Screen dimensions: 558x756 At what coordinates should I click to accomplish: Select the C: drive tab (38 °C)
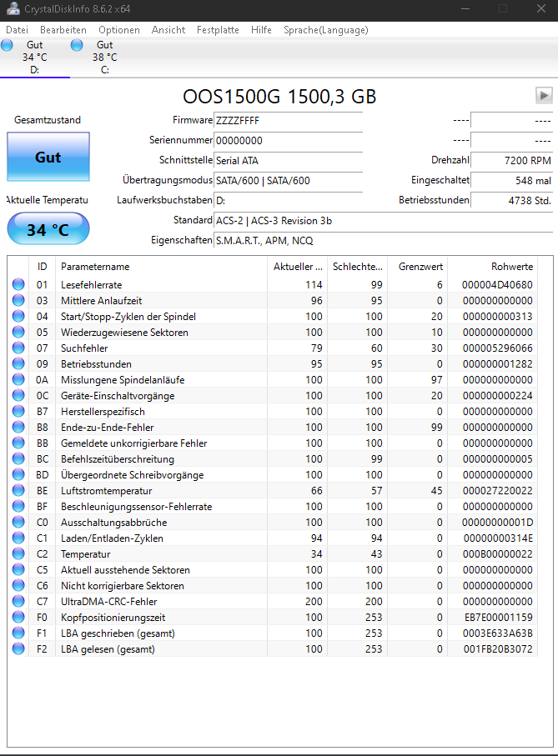click(104, 58)
